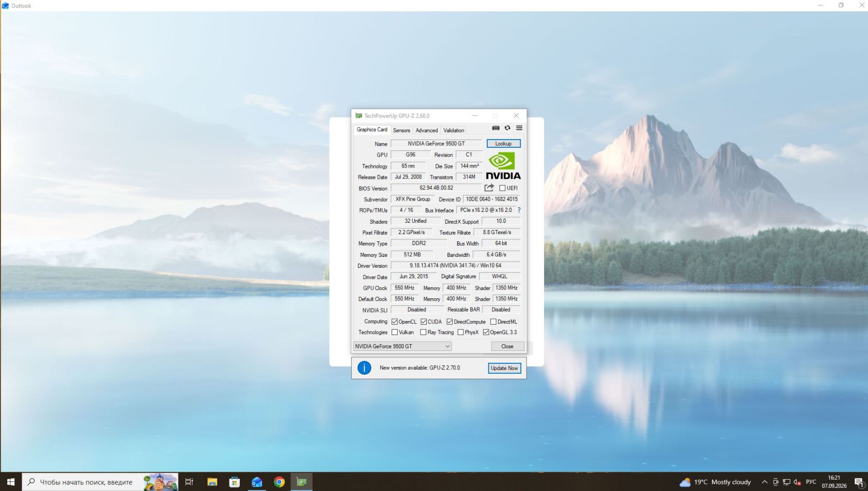Toggle the OpenGL 3.3 checkbox

point(486,332)
